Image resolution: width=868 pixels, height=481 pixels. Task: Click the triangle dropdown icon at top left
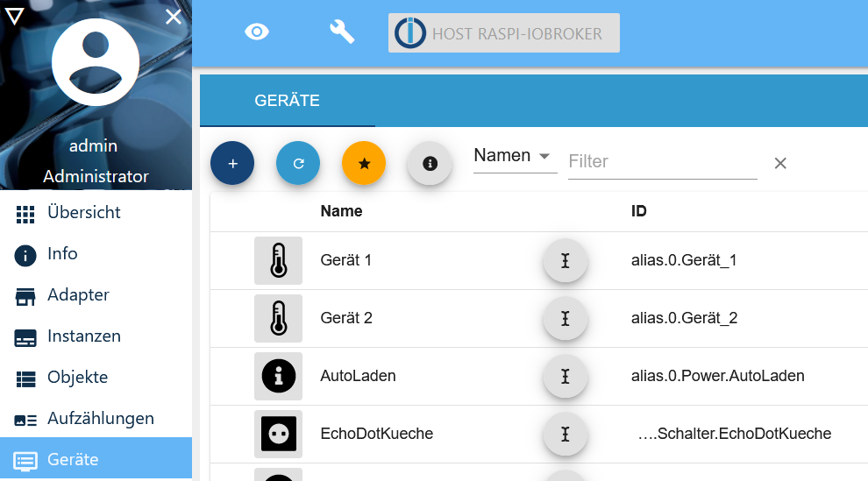click(14, 17)
